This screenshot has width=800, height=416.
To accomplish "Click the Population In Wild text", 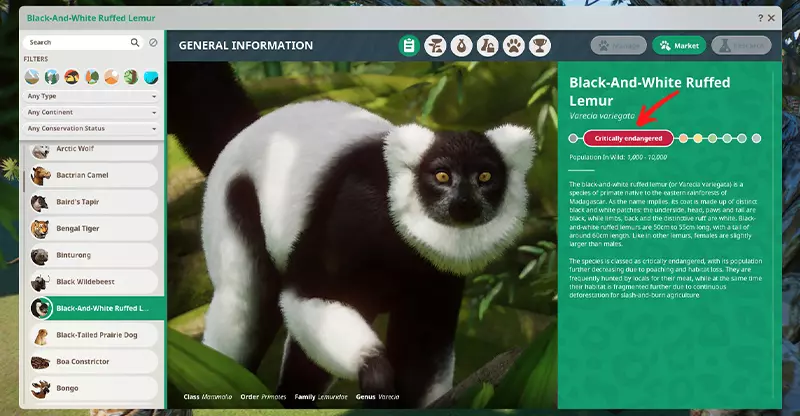I will pyautogui.click(x=618, y=157).
